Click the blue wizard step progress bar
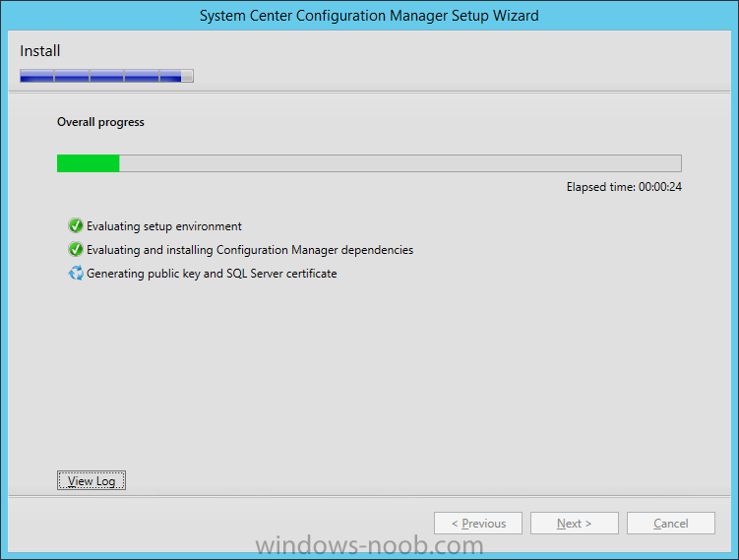Screen dimensions: 739x560 [x=106, y=76]
